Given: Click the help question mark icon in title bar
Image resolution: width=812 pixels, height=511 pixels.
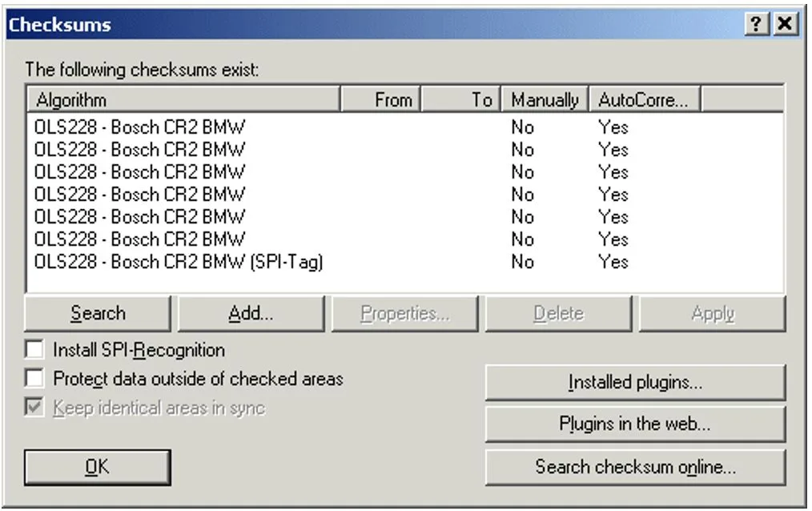Looking at the screenshot, I should tap(757, 24).
